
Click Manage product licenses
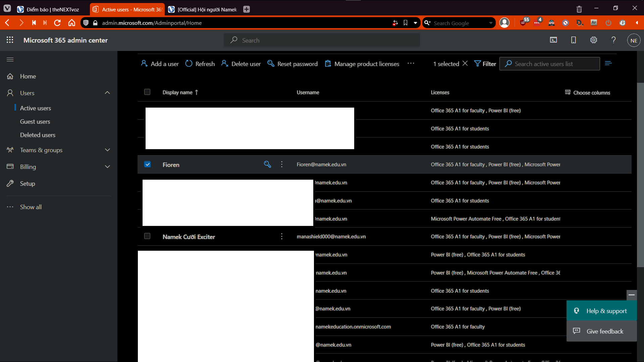[362, 64]
